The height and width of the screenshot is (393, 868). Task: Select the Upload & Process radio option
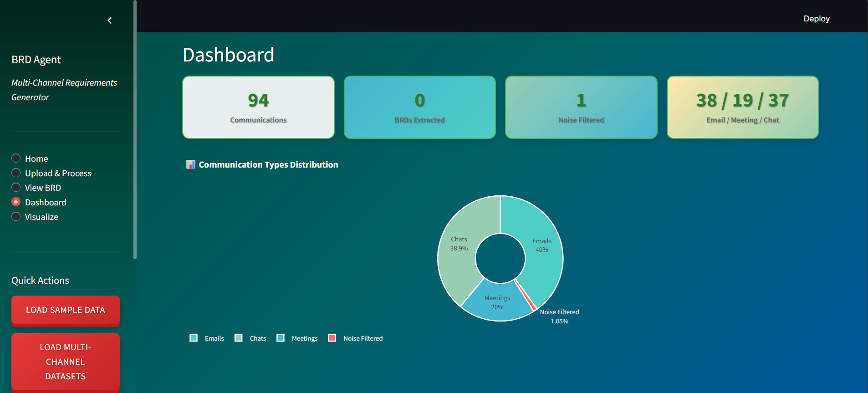pos(16,173)
